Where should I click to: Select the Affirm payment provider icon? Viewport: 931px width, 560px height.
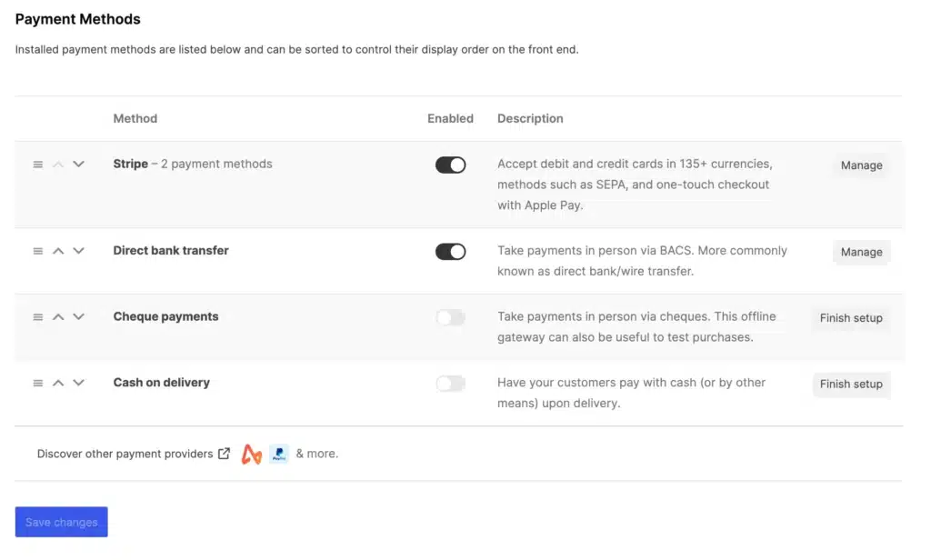(252, 453)
